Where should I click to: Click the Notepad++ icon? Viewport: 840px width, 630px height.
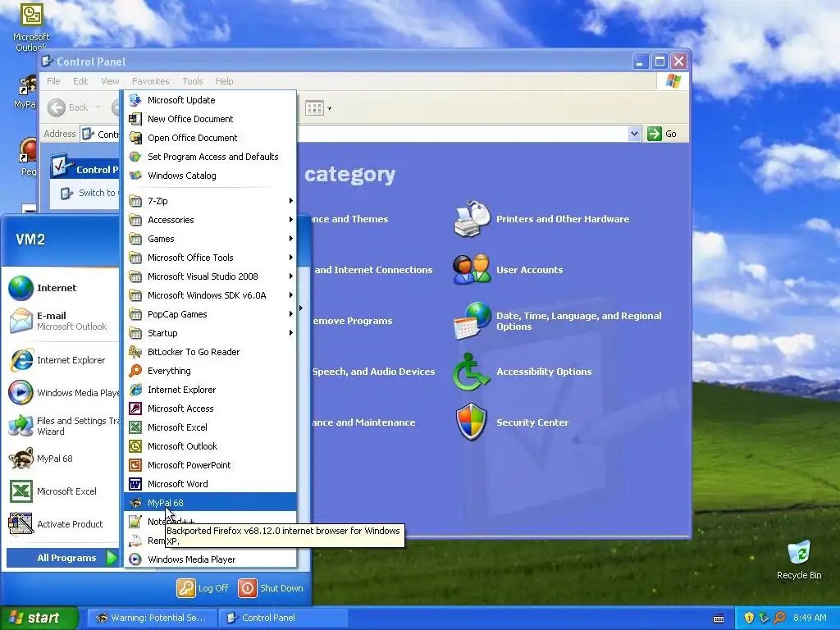(135, 521)
